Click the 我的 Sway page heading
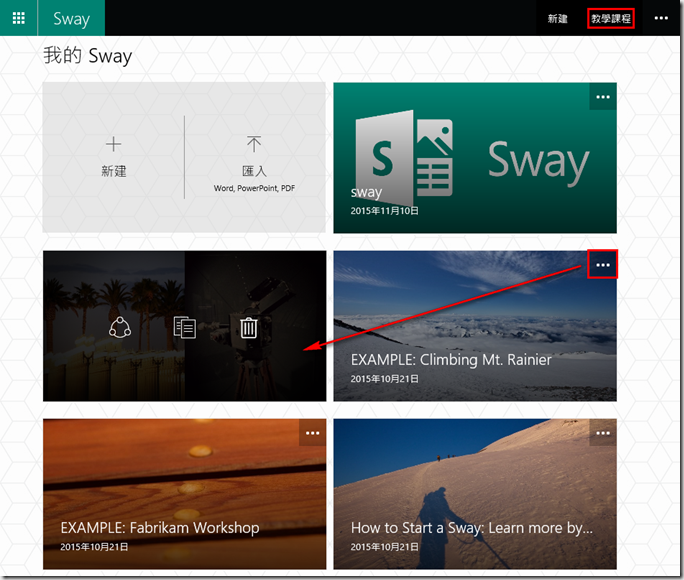The image size is (684, 580). [87, 56]
